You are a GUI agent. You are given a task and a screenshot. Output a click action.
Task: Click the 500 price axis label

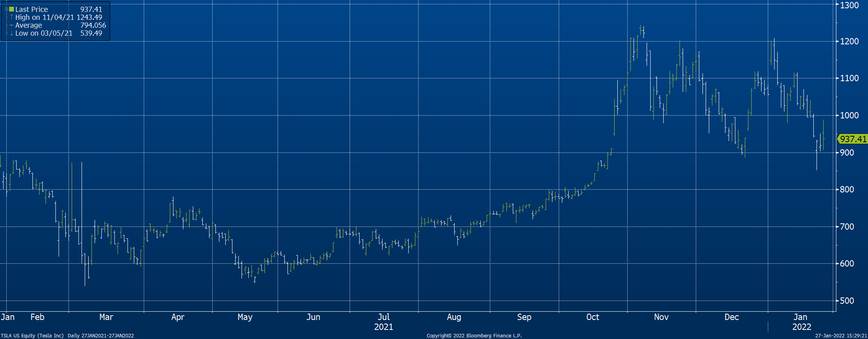(847, 301)
